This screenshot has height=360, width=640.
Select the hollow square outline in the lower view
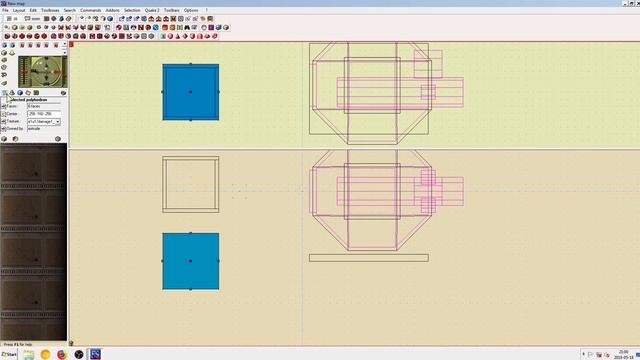click(x=191, y=184)
